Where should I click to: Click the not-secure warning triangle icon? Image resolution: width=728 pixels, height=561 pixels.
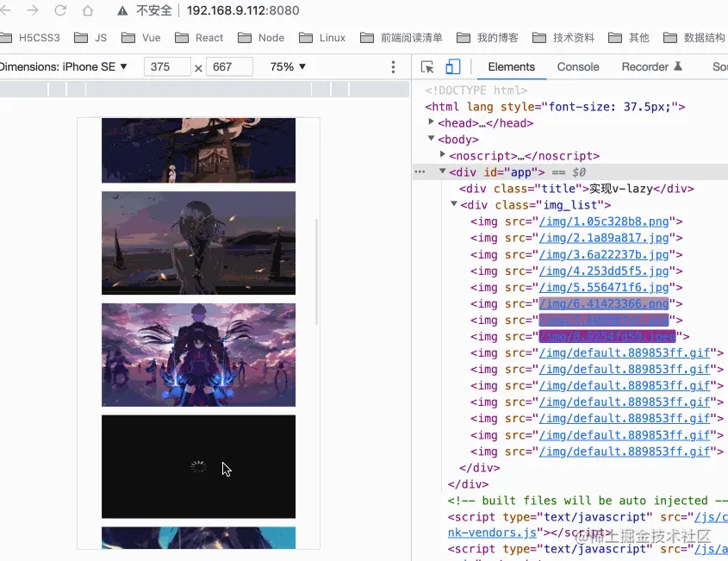[122, 10]
